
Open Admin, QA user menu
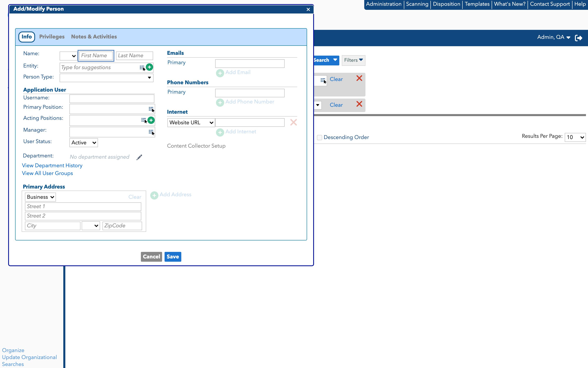553,37
